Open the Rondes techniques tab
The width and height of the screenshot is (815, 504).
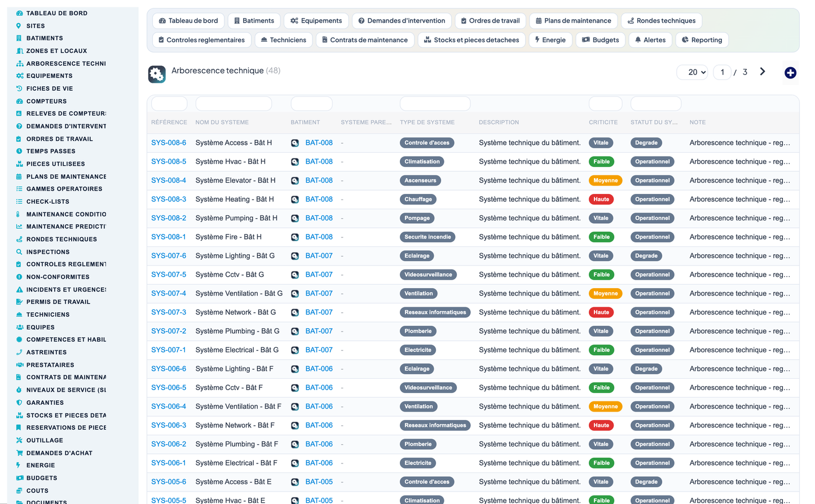662,21
